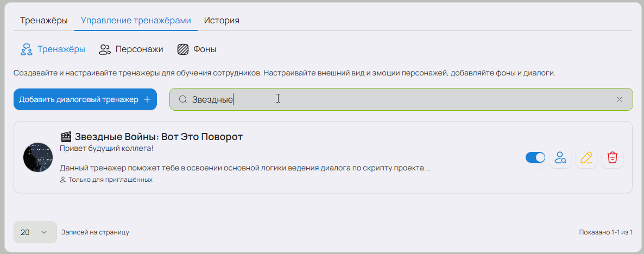The width and height of the screenshot is (644, 254).
Task: Click the red trash delete icon
Action: 612,158
